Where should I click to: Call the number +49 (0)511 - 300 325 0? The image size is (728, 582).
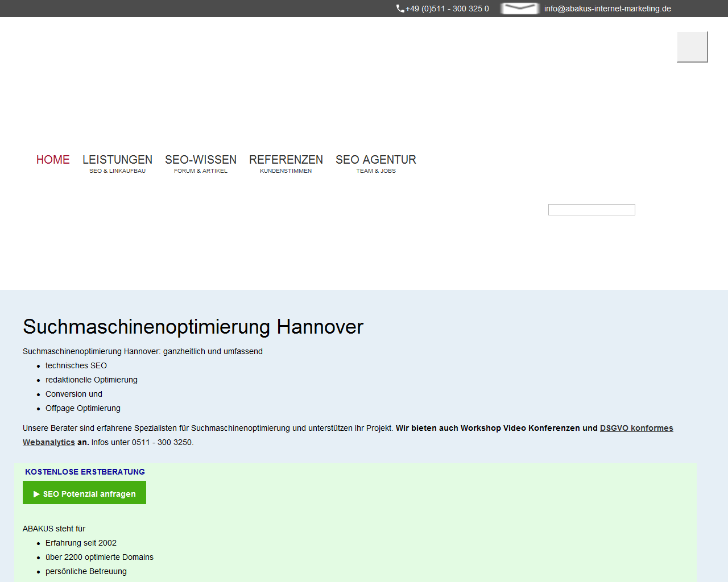coord(447,9)
